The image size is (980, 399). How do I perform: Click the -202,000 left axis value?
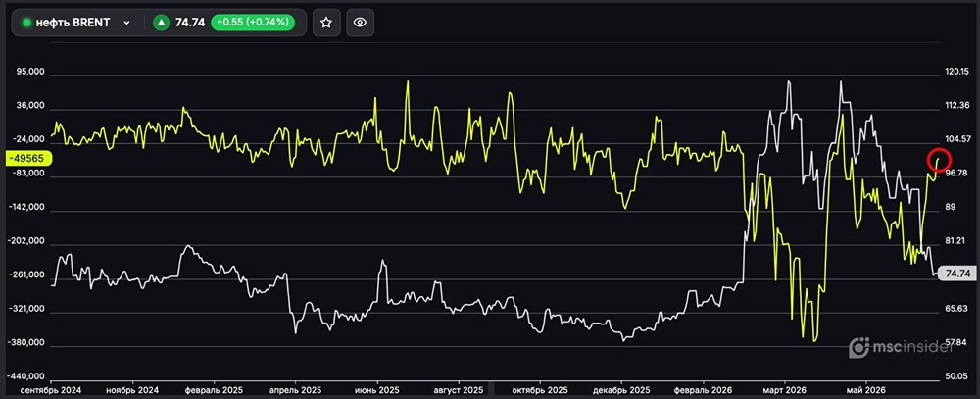click(28, 241)
